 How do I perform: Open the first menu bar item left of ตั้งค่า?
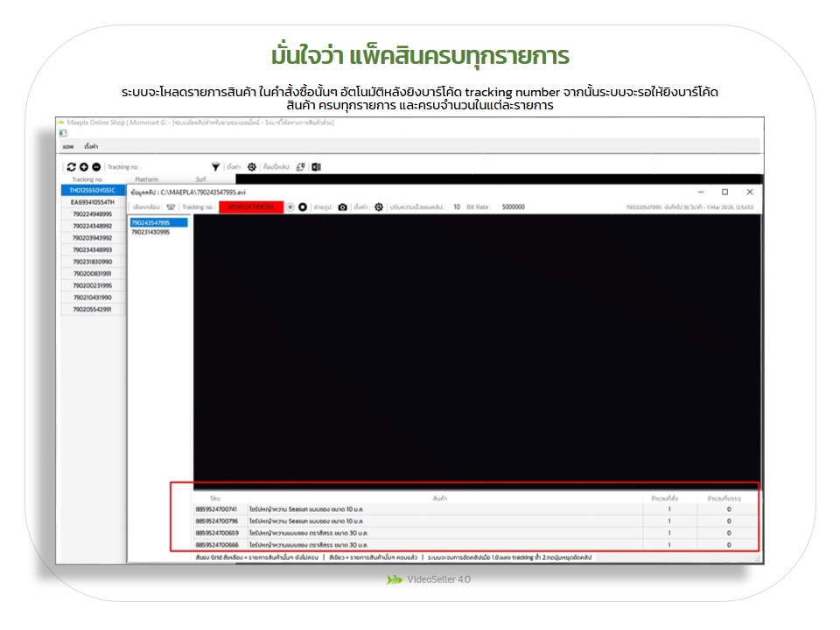click(68, 146)
